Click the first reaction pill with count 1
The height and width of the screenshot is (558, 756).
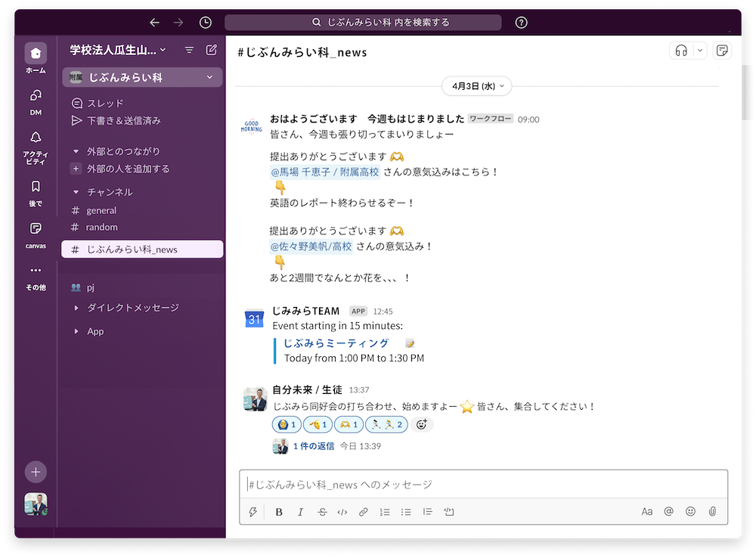pos(287,424)
